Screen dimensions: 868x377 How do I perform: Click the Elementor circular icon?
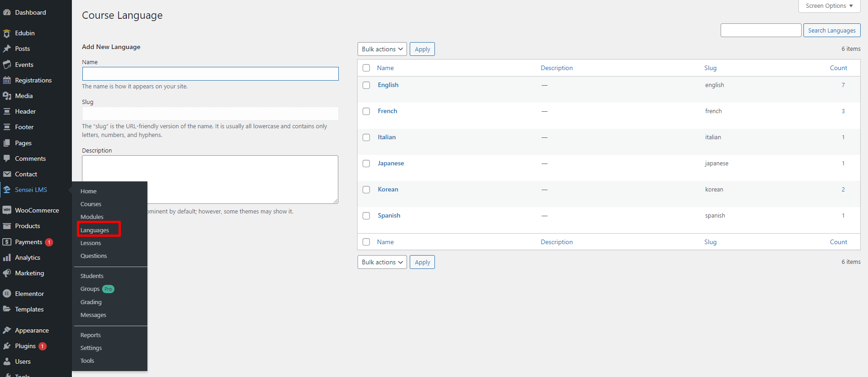point(7,294)
